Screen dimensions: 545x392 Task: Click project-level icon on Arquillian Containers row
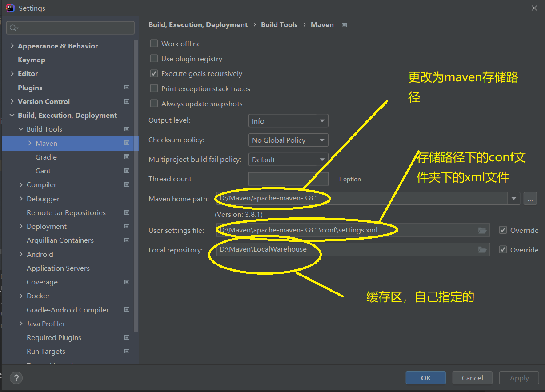[x=127, y=240]
